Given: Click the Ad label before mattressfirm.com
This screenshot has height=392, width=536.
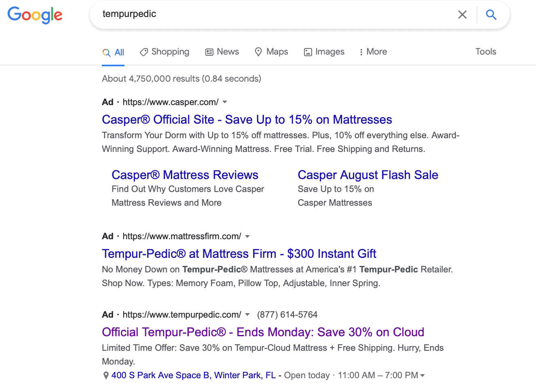Looking at the screenshot, I should (108, 236).
